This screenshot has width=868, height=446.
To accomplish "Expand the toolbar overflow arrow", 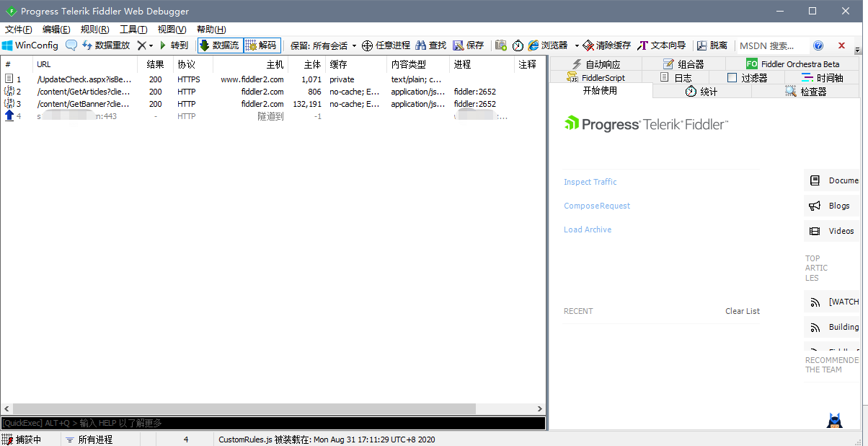I will click(x=858, y=50).
